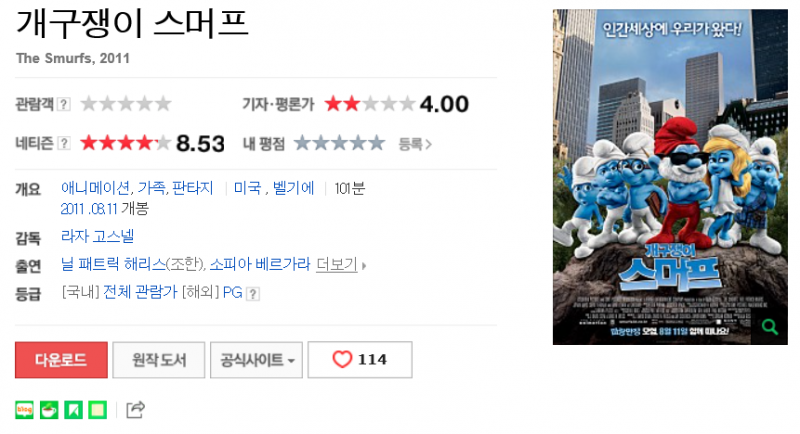This screenshot has width=800, height=434.
Task: Click the 원작 도서 button
Action: pos(159,360)
